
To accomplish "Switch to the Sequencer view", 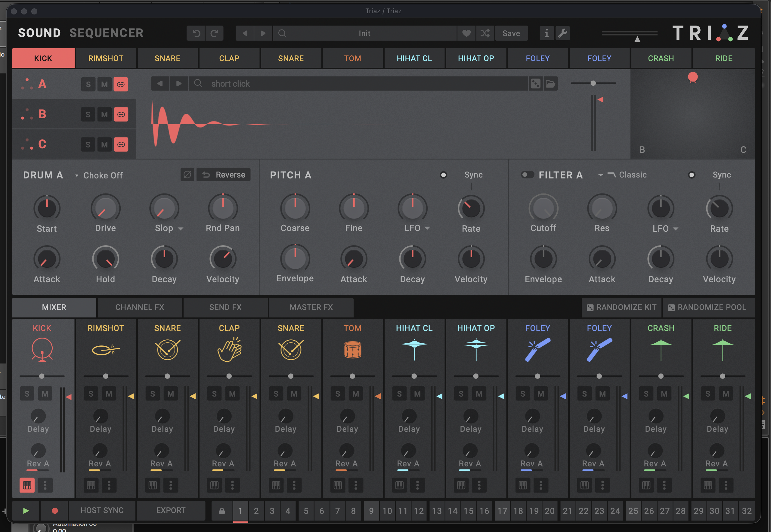I will coord(106,33).
